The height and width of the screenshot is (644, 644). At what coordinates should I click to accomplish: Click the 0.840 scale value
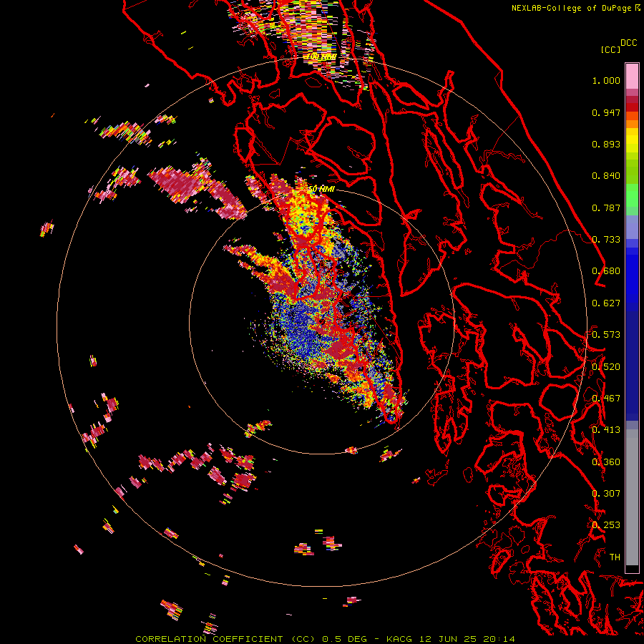pos(606,176)
